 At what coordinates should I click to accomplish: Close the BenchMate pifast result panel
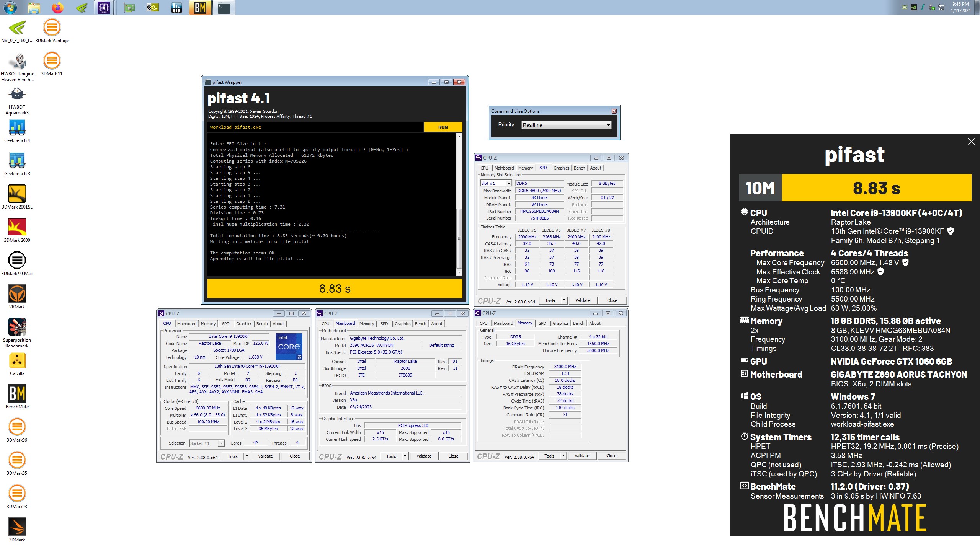[971, 142]
